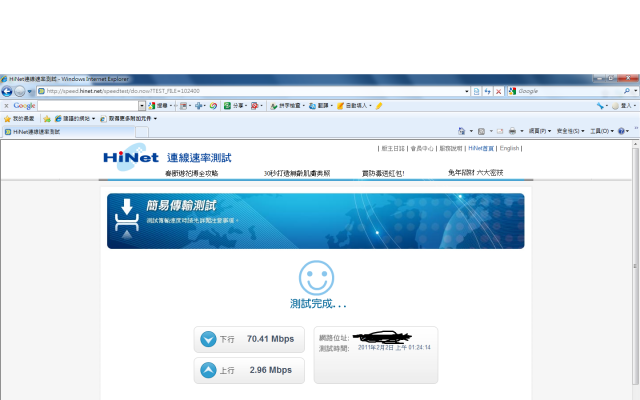The width and height of the screenshot is (640, 400).
Task: Click the blue plus icon on Google toolbar
Action: 200,106
